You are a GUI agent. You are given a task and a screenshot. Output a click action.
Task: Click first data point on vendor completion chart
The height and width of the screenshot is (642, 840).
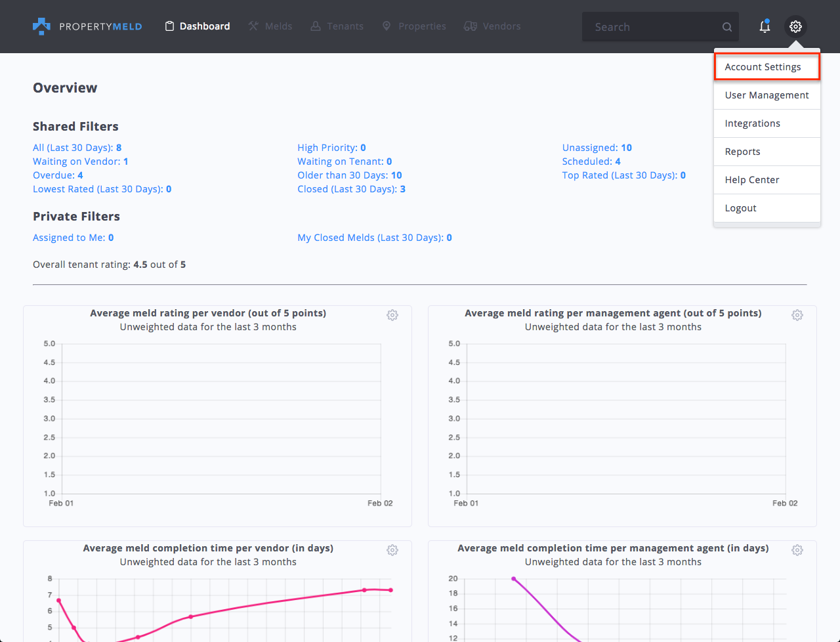click(x=59, y=601)
